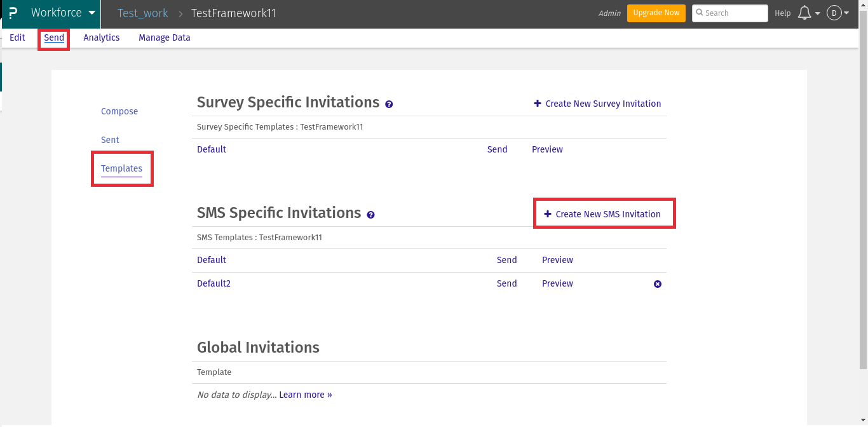
Task: Switch to the Edit tab
Action: click(17, 37)
